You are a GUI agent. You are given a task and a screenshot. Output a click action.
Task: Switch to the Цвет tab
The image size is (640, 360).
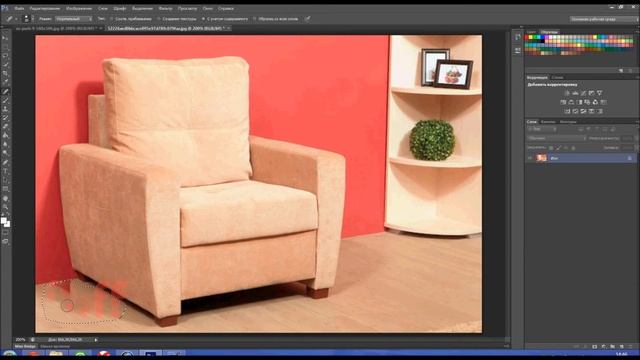(531, 31)
